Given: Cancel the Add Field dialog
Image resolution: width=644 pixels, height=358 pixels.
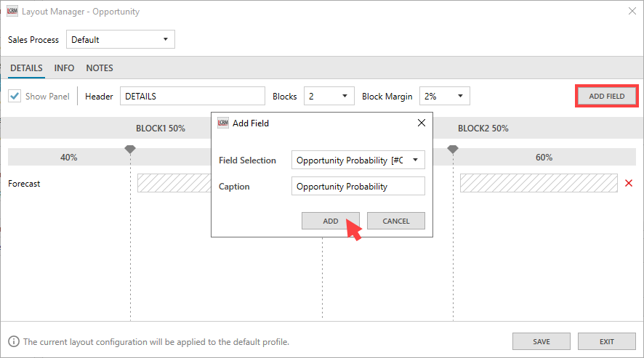Looking at the screenshot, I should click(x=396, y=221).
